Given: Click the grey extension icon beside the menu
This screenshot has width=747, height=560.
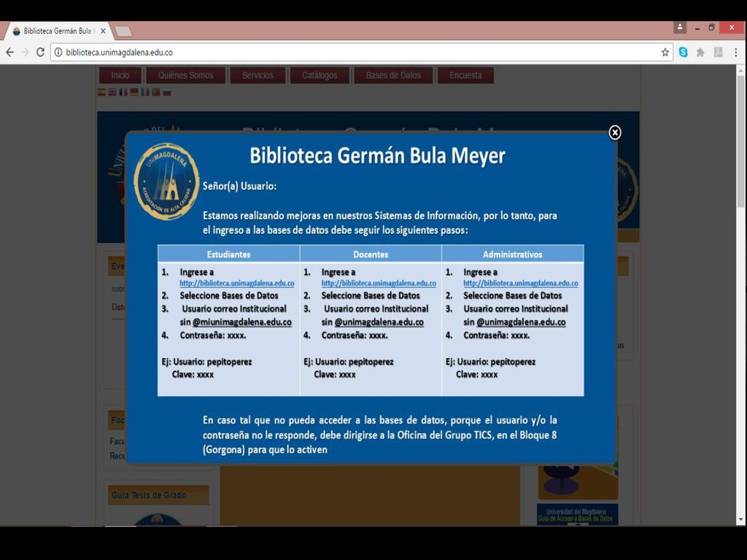Looking at the screenshot, I should pyautogui.click(x=718, y=52).
